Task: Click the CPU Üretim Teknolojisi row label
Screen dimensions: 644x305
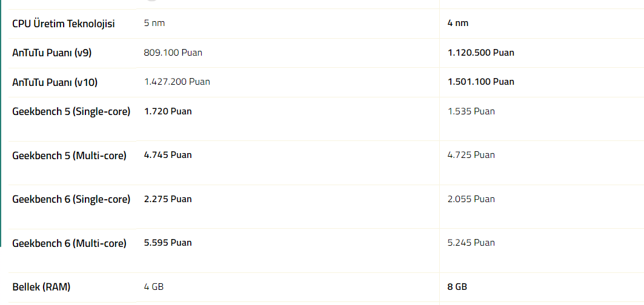Action: [64, 24]
